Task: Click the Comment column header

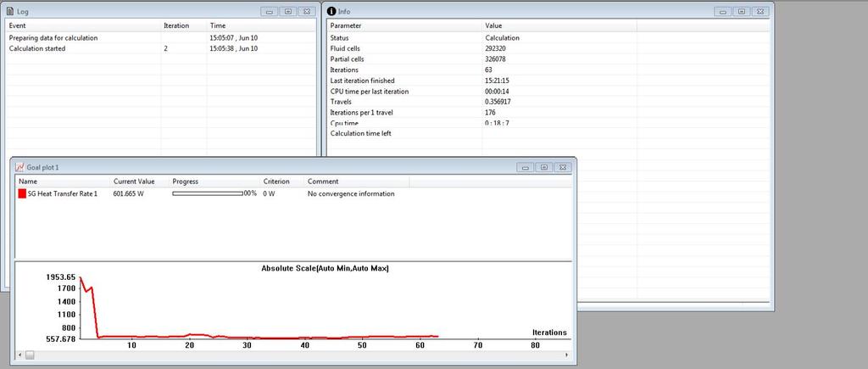Action: (x=357, y=182)
